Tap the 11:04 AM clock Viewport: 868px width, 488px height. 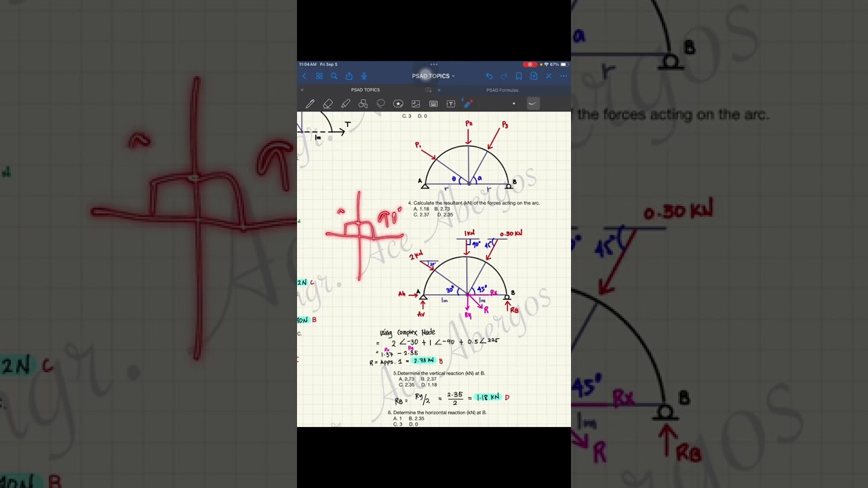pyautogui.click(x=308, y=64)
